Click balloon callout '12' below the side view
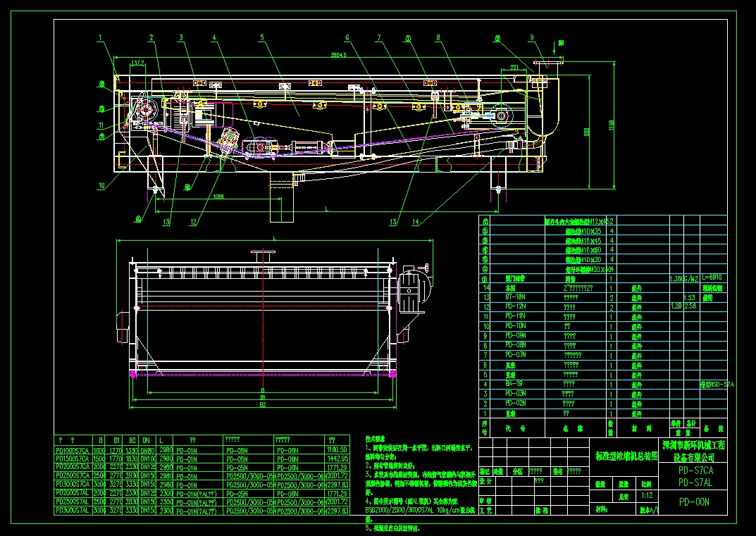Screen dimensions: 756x536 coord(193,222)
